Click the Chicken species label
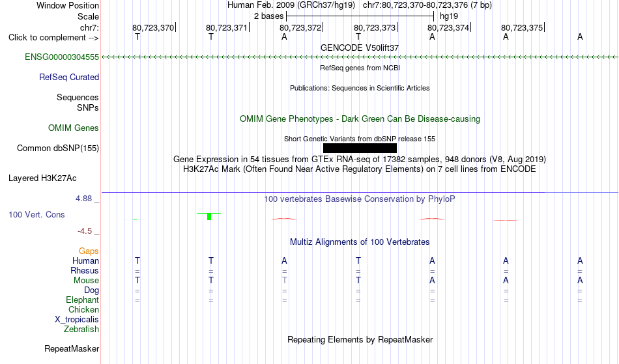The height and width of the screenshot is (364, 619). coord(83,310)
